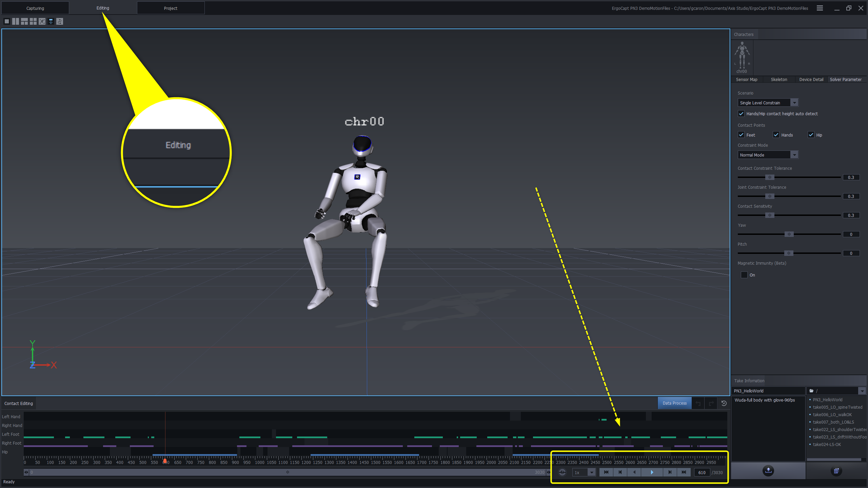Screen dimensions: 868x488
Task: Click the loop playback icon
Action: tap(562, 472)
